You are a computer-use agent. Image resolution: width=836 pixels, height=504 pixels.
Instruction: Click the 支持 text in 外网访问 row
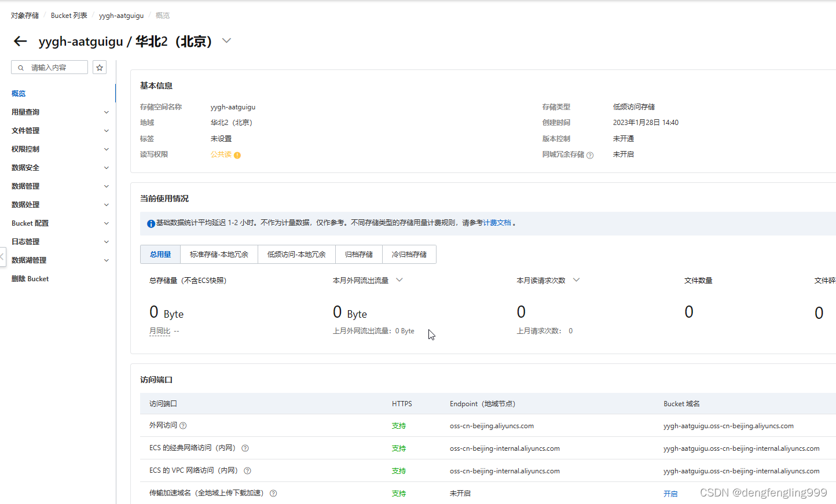pyautogui.click(x=399, y=426)
